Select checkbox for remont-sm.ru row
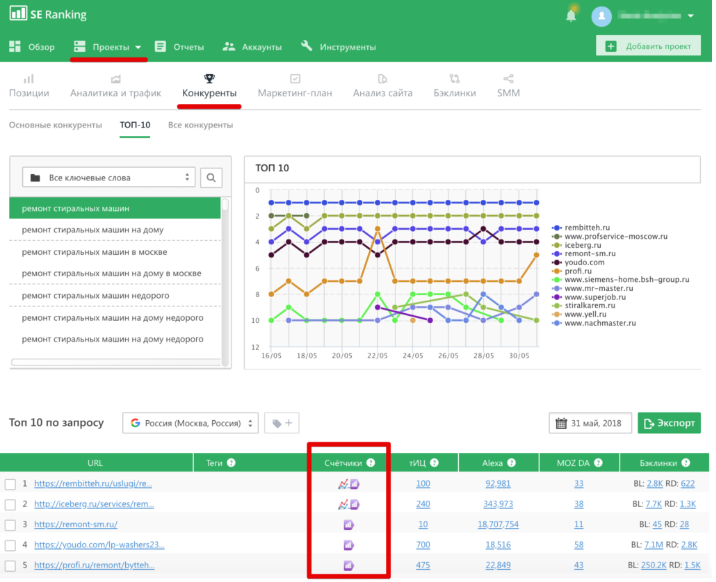Screen dimensions: 716x582 [x=10, y=524]
